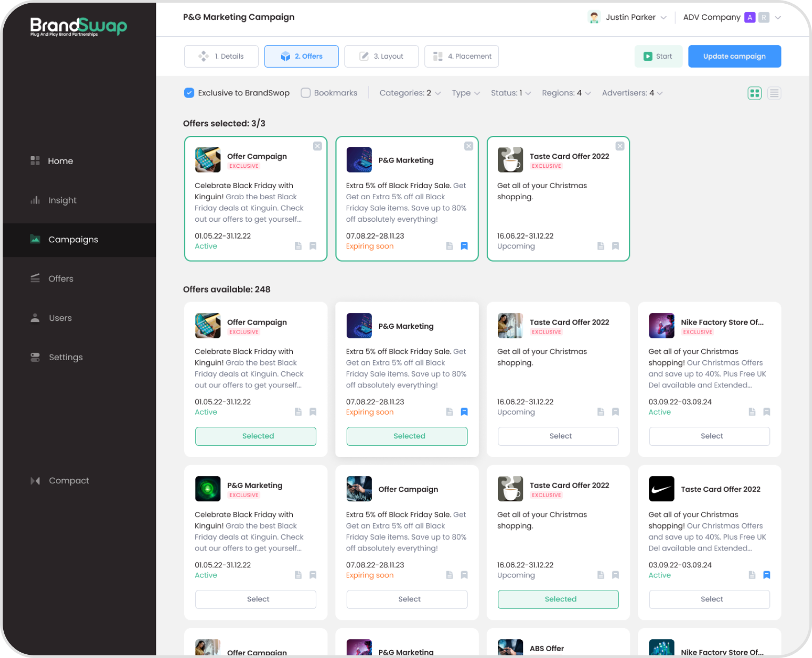Screen dimensions: 812x658
Task: Click grey R company badge
Action: point(764,18)
